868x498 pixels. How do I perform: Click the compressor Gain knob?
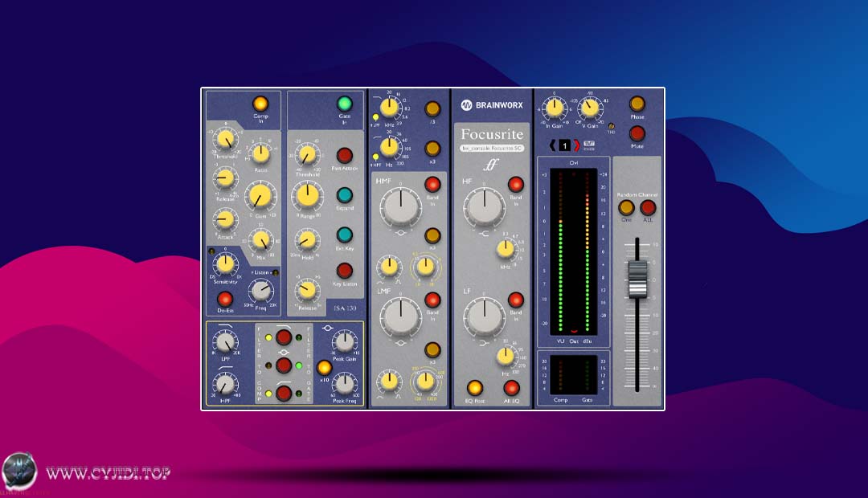click(x=260, y=197)
